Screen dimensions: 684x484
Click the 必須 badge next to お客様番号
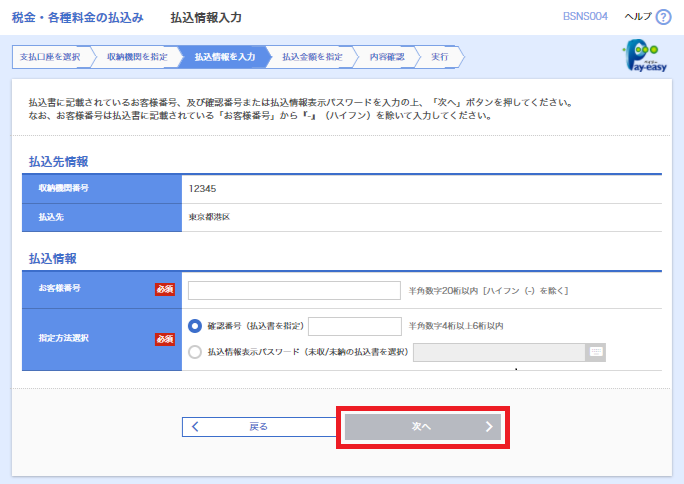pyautogui.click(x=165, y=290)
